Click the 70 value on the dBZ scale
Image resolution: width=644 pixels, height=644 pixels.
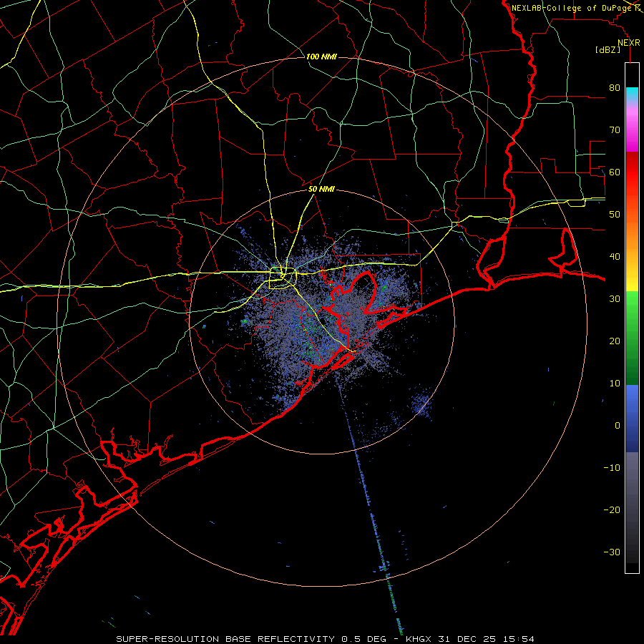click(x=615, y=130)
